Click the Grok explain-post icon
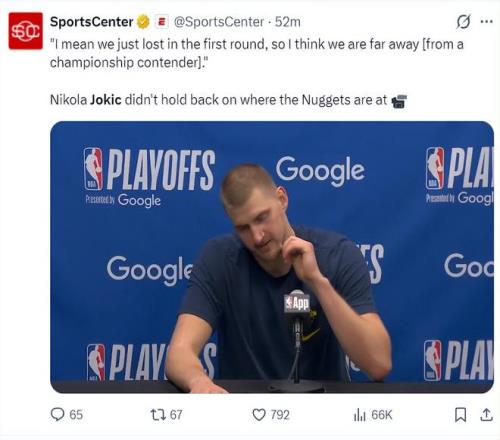Viewport: 500px width, 440px height. tap(463, 22)
